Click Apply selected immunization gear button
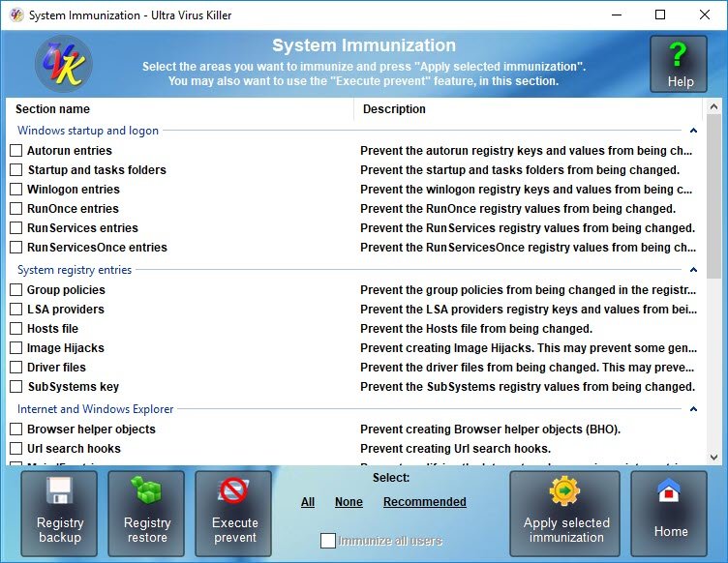 tap(565, 514)
